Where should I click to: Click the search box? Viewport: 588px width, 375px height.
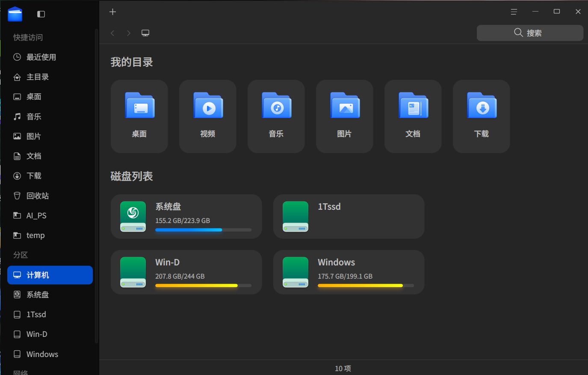click(x=529, y=33)
